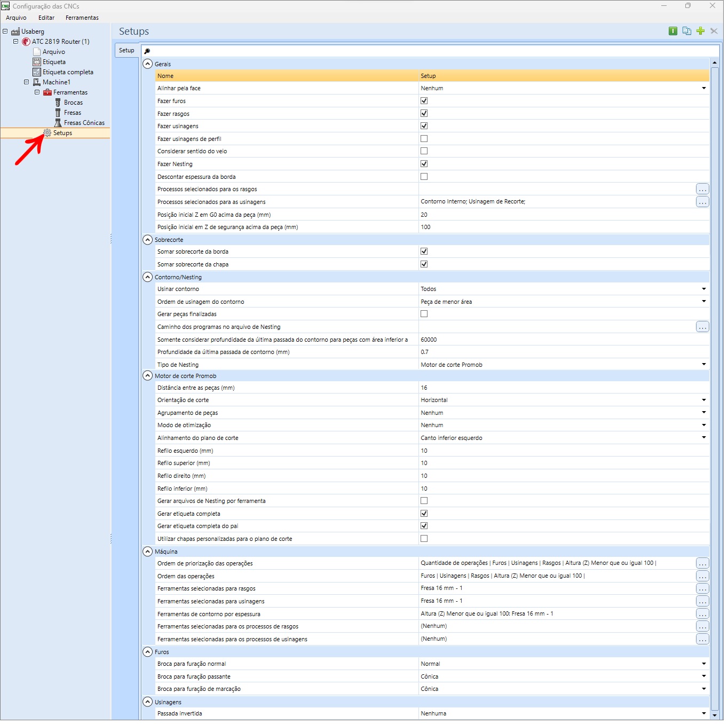Toggle Gerar etiqueta completa checkbox

click(424, 514)
